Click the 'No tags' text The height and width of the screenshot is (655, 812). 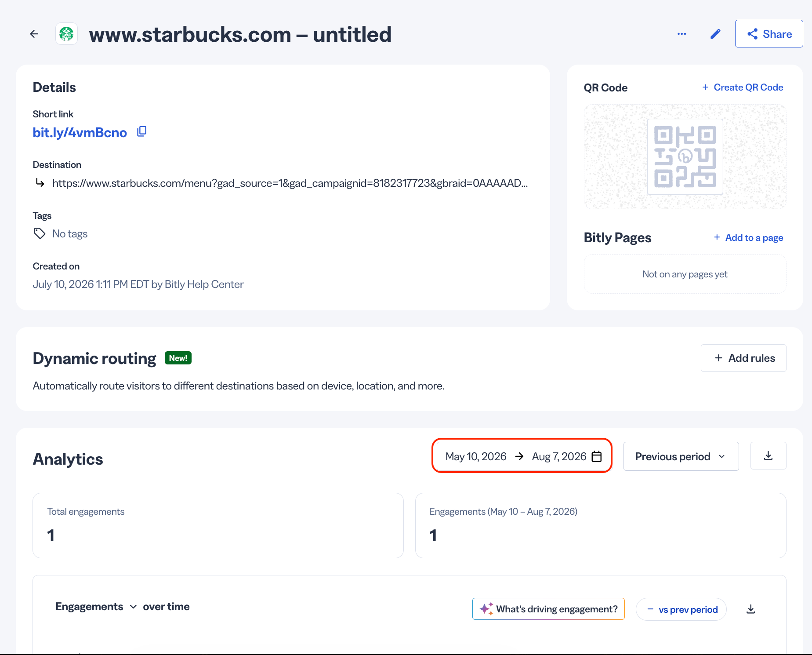[70, 234]
